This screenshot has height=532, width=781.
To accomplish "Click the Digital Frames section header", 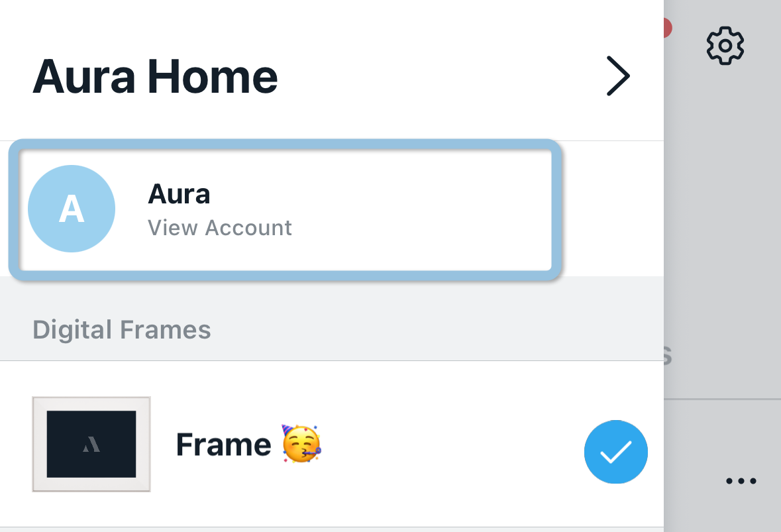I will (123, 329).
